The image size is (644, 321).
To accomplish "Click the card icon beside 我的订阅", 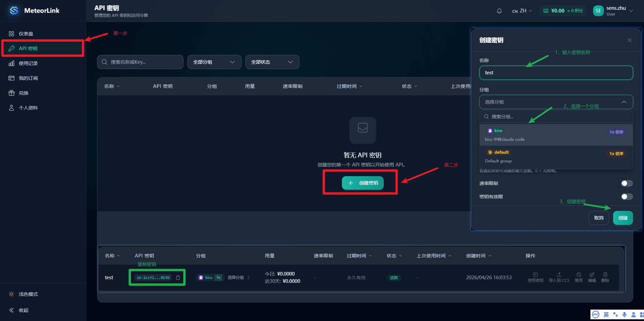I will click(11, 78).
